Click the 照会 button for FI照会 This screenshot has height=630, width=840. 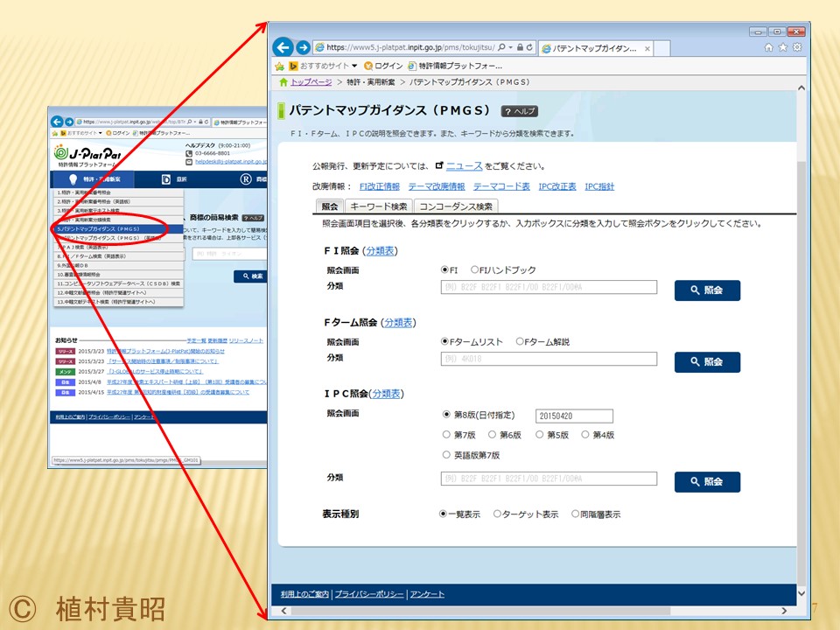pos(707,290)
